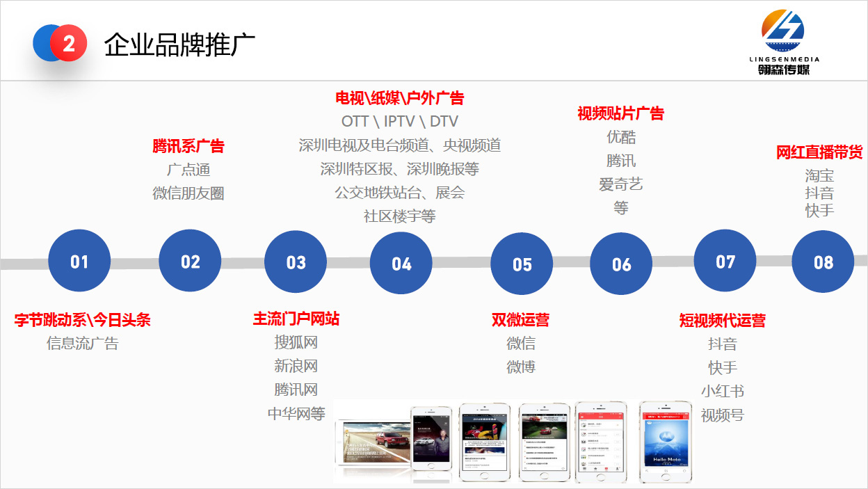Select the 01 timeline circle

[79, 262]
